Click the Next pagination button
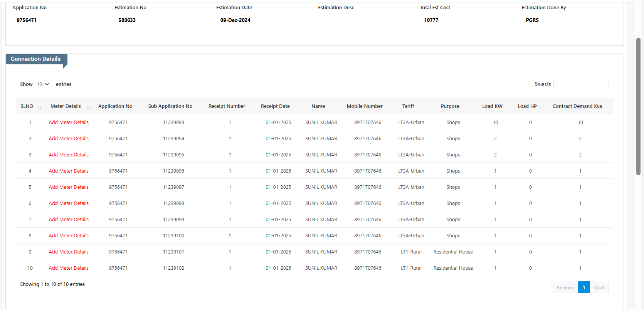 (599, 287)
